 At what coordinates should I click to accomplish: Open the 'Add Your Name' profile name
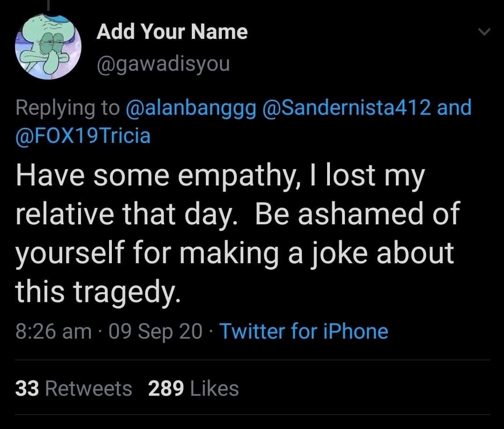[x=172, y=32]
